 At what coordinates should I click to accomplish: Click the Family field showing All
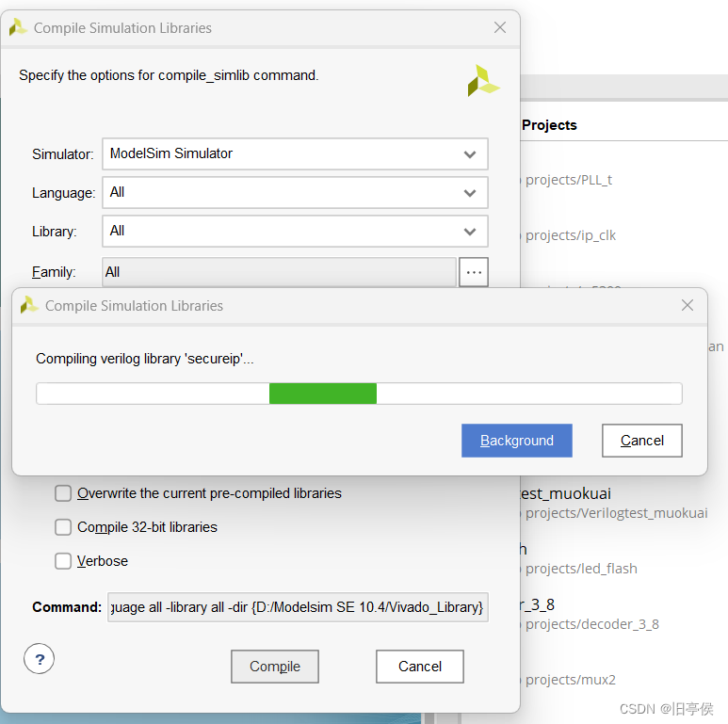tap(279, 272)
